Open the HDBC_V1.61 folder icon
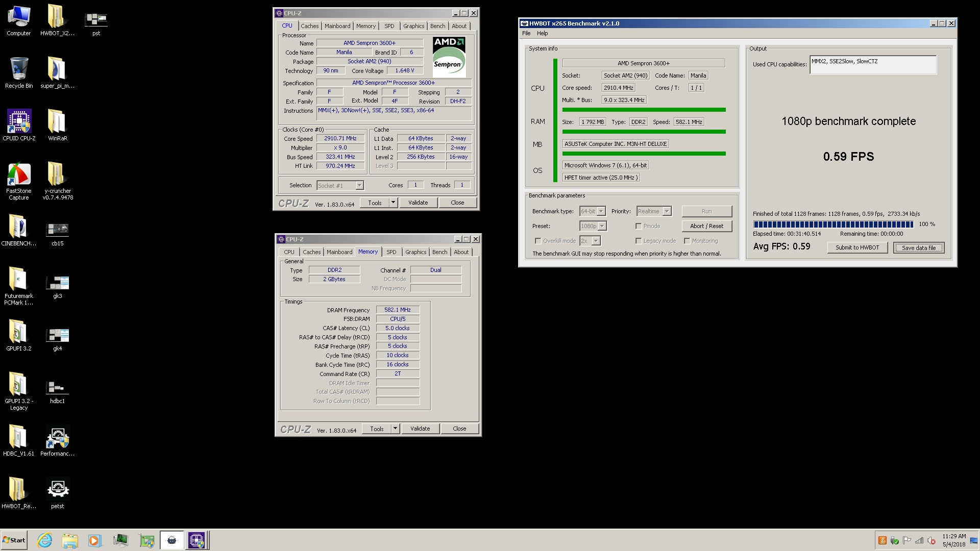The height and width of the screenshot is (551, 980). pos(19,441)
